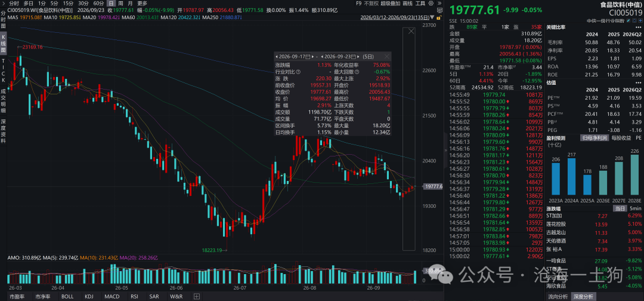Click the monitor icon below toolbar overflow
The height and width of the screenshot is (301, 644).
pos(439,10)
